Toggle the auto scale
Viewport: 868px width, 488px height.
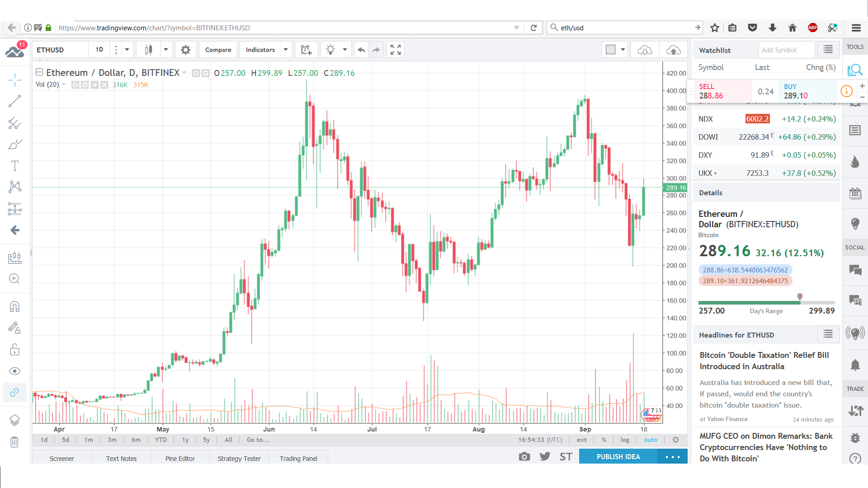pyautogui.click(x=651, y=440)
